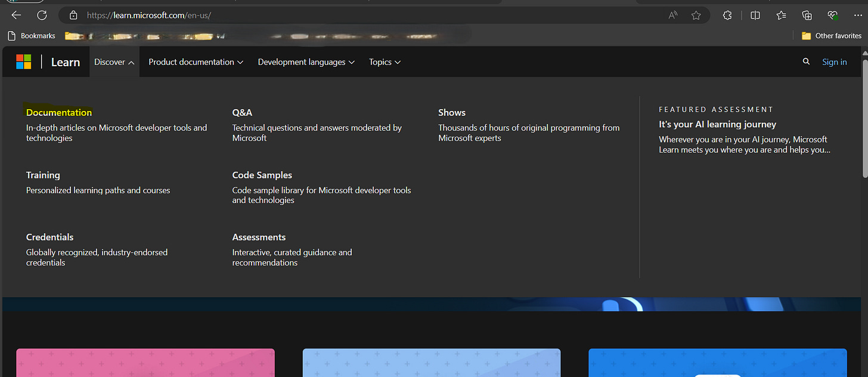Click the Microsoft logo
The image size is (868, 377).
(x=23, y=61)
